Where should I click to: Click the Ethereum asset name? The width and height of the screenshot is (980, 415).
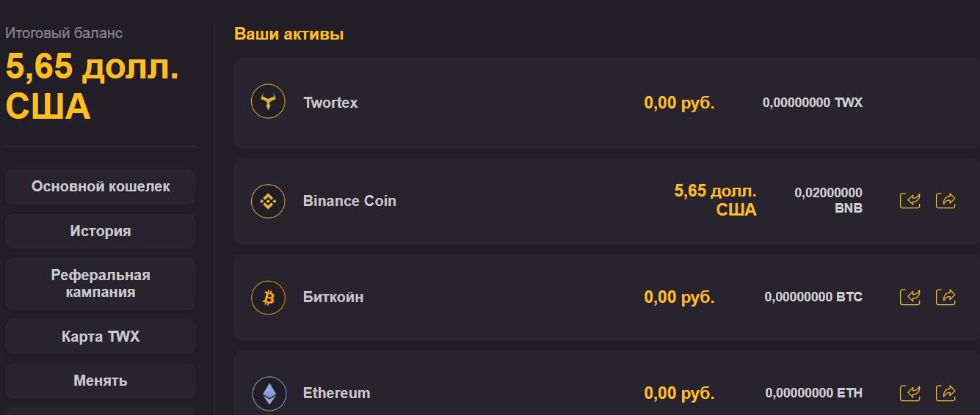click(336, 393)
